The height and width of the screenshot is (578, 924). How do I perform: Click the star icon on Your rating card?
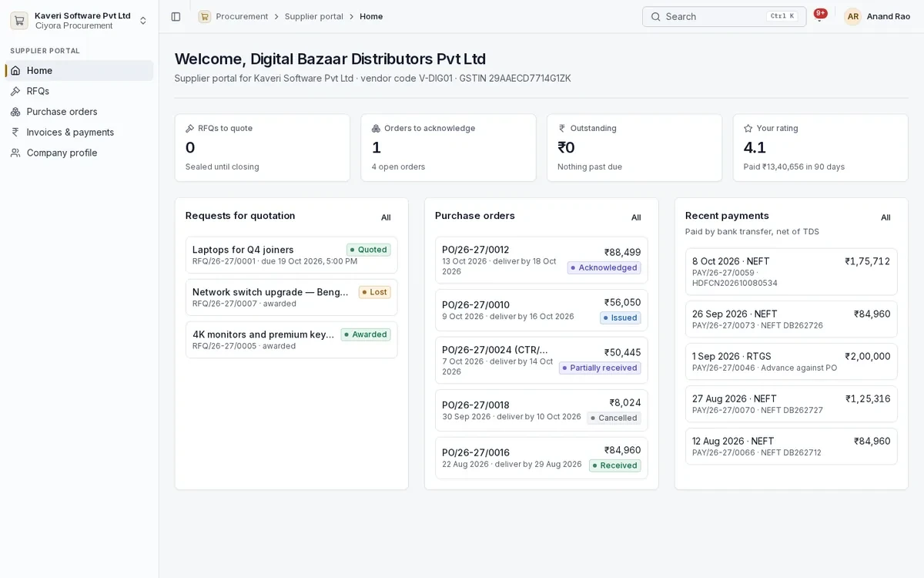[748, 129]
